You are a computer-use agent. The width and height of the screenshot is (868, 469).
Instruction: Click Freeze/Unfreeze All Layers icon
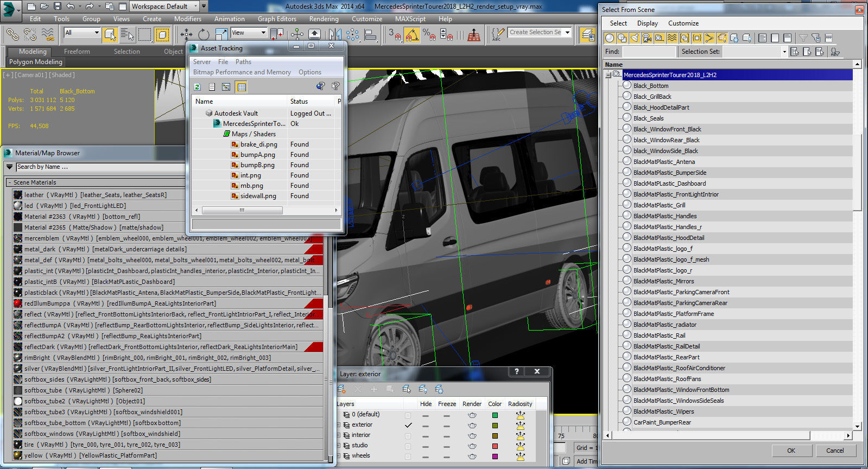point(439,389)
